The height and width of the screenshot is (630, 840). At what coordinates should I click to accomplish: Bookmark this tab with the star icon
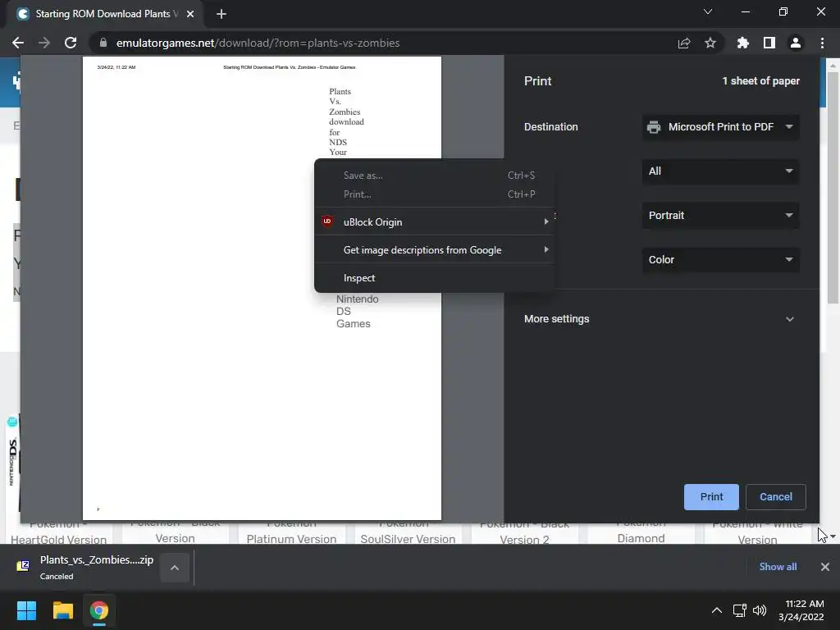(x=710, y=43)
